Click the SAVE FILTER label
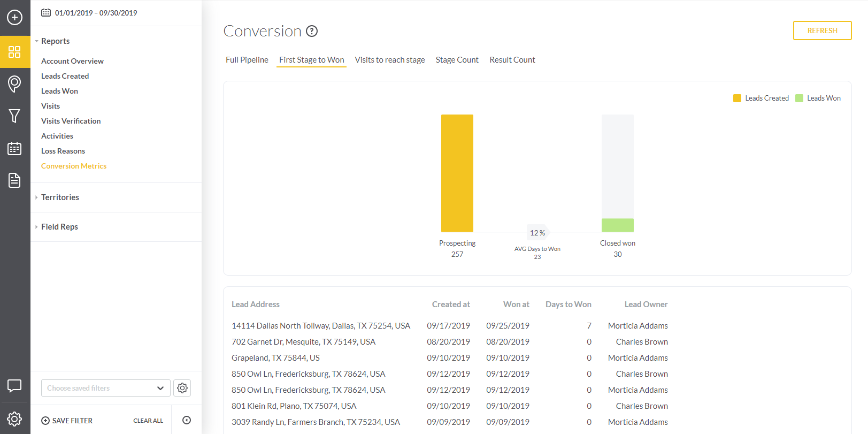This screenshot has width=868, height=434. (x=72, y=421)
